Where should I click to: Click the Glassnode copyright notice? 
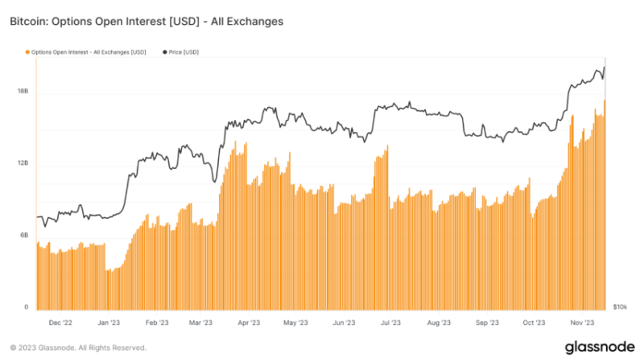coord(78,348)
